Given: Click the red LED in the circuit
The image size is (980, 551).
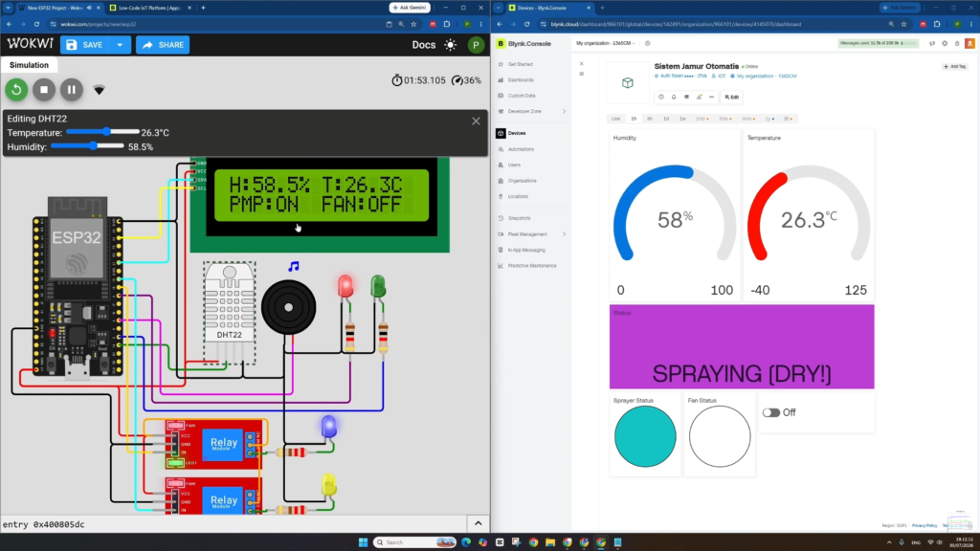Looking at the screenshot, I should [x=345, y=286].
